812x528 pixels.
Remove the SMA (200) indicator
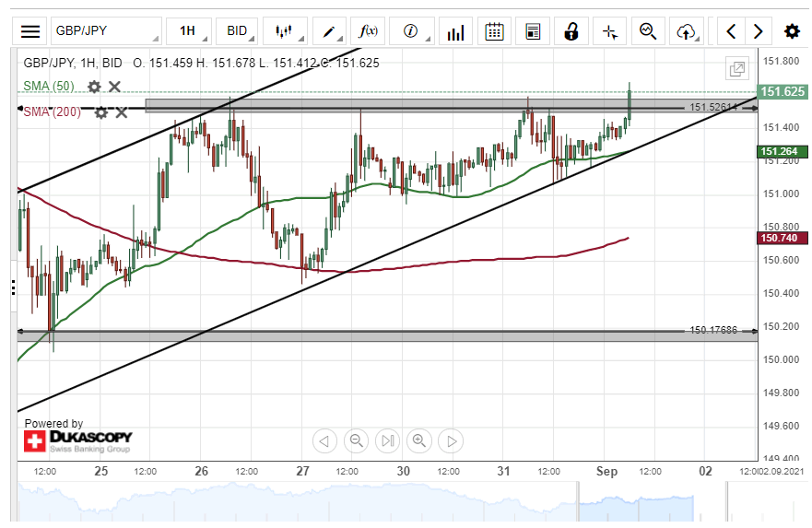click(x=121, y=112)
